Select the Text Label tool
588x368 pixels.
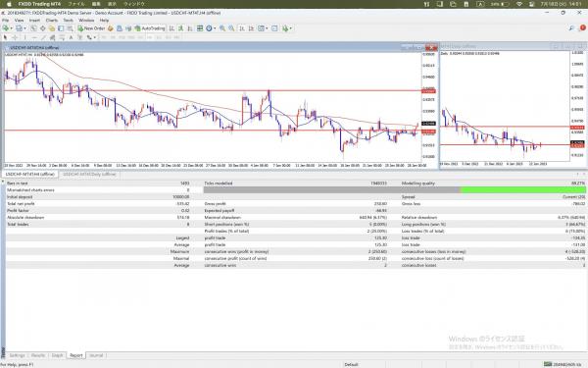point(80,37)
